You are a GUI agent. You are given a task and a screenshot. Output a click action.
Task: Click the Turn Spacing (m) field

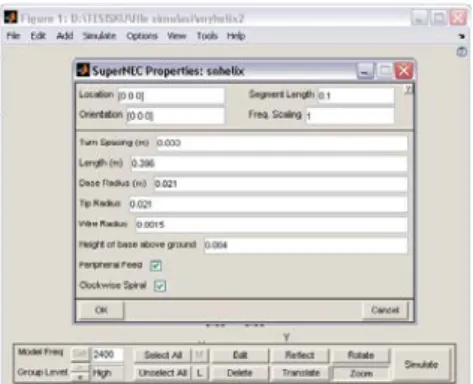pyautogui.click(x=282, y=143)
